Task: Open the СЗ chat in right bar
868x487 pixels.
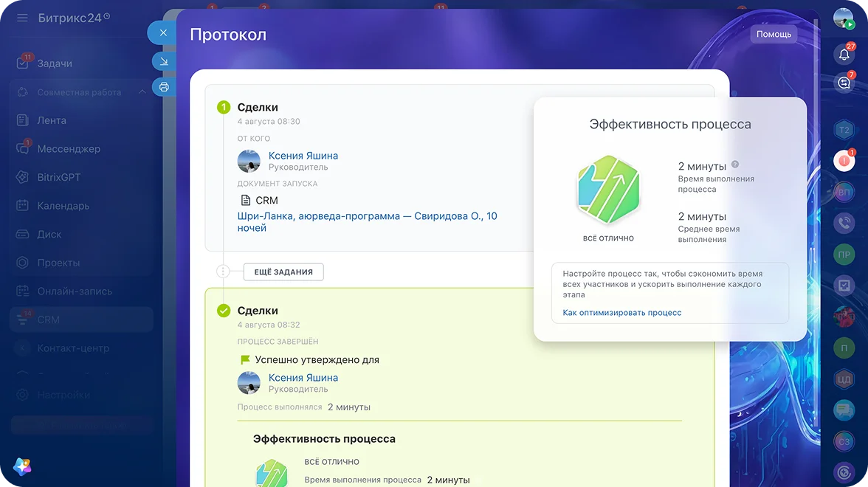Action: 844,441
